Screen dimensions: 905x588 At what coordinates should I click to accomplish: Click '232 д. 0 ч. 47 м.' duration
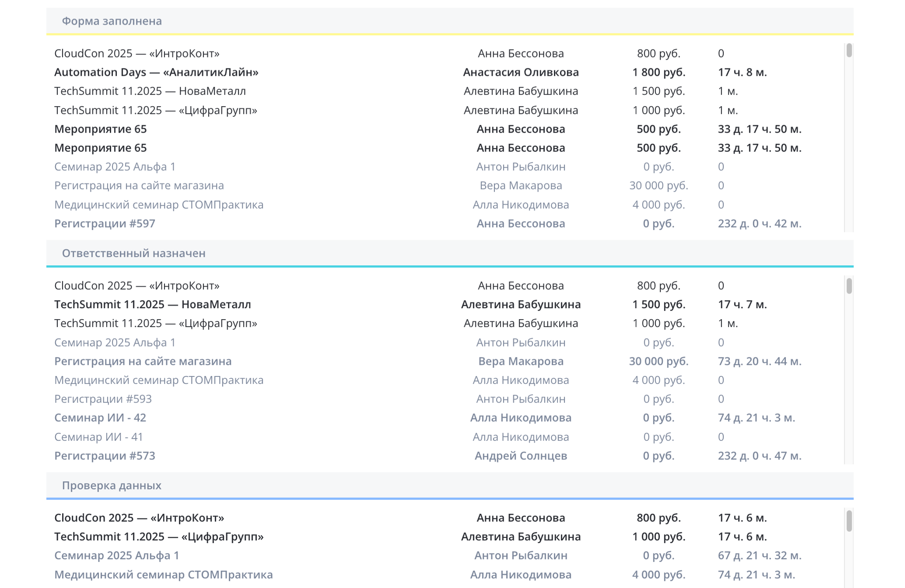point(759,456)
